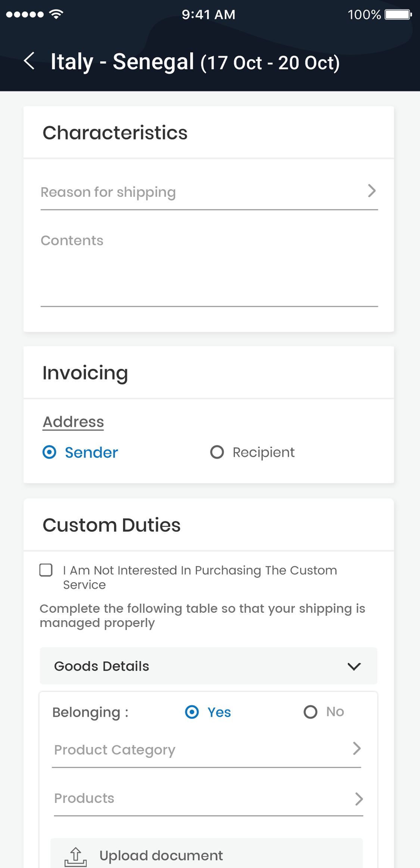Select the Sender address radio button
This screenshot has width=420, height=868.
click(x=49, y=452)
